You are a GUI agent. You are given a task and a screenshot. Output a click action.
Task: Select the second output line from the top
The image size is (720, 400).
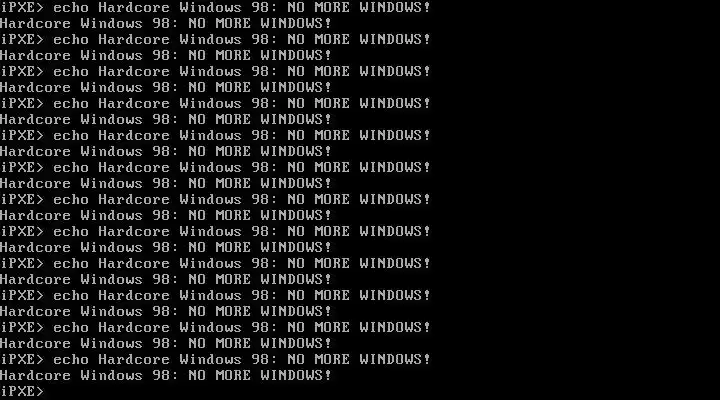(166, 56)
